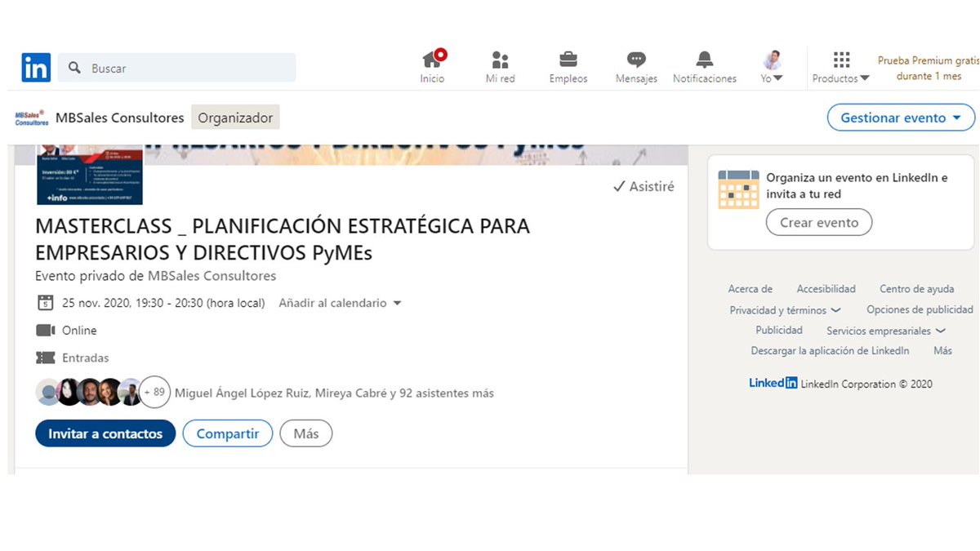Click the Compartir button

(228, 433)
